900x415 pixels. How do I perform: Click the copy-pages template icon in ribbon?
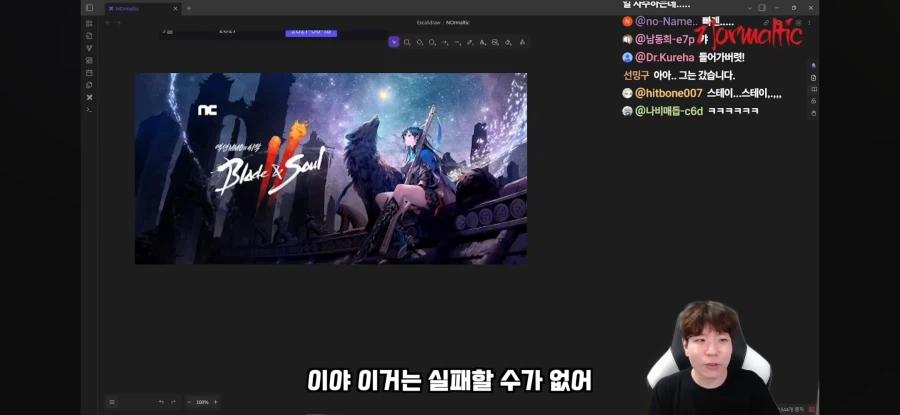89,85
